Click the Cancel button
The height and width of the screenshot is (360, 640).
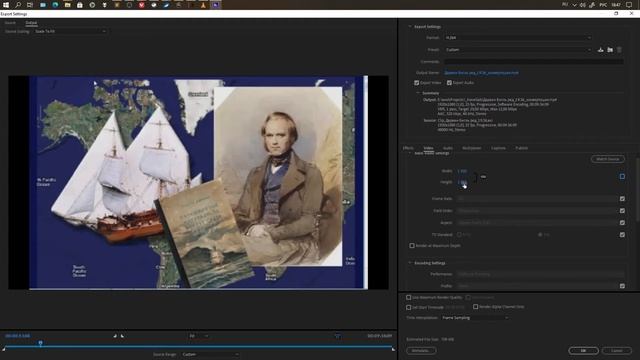pyautogui.click(x=617, y=351)
